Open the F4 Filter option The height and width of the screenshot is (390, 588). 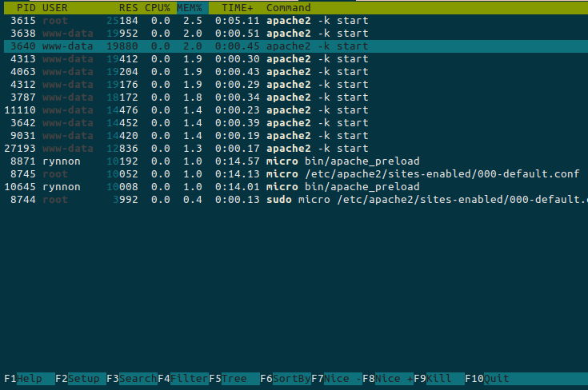[183, 378]
